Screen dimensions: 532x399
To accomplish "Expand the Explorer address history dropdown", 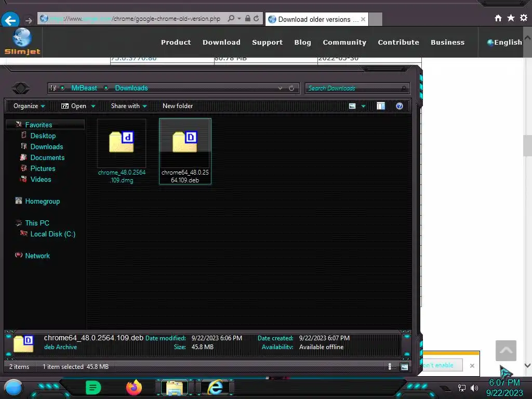I will point(280,88).
